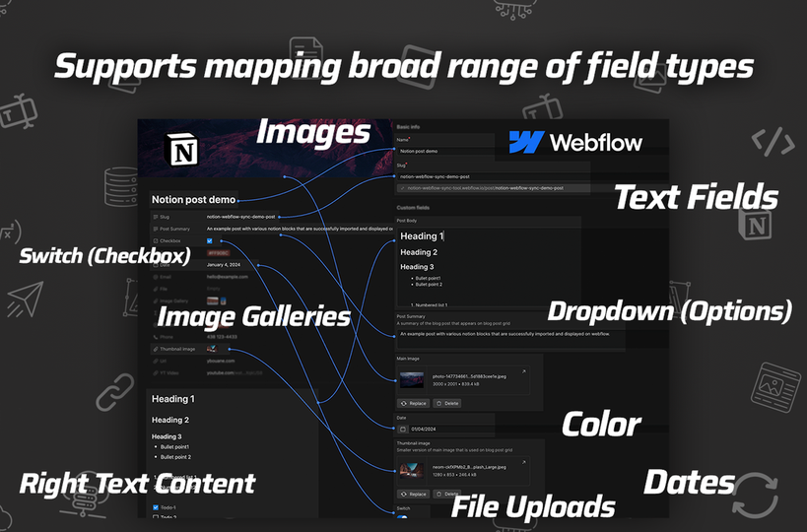Click Delete button under Main Image
Screen dimensions: 807x532
tap(447, 403)
